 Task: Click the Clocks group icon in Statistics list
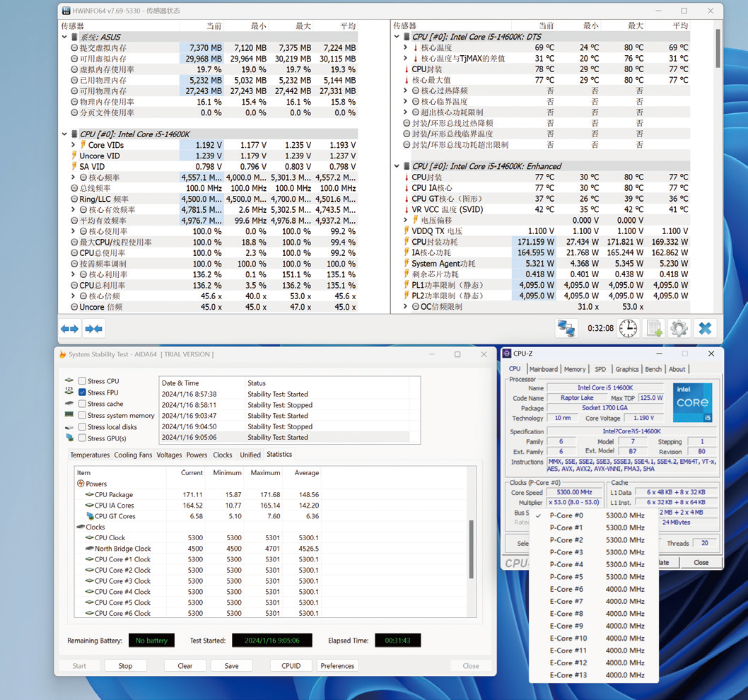pos(81,527)
